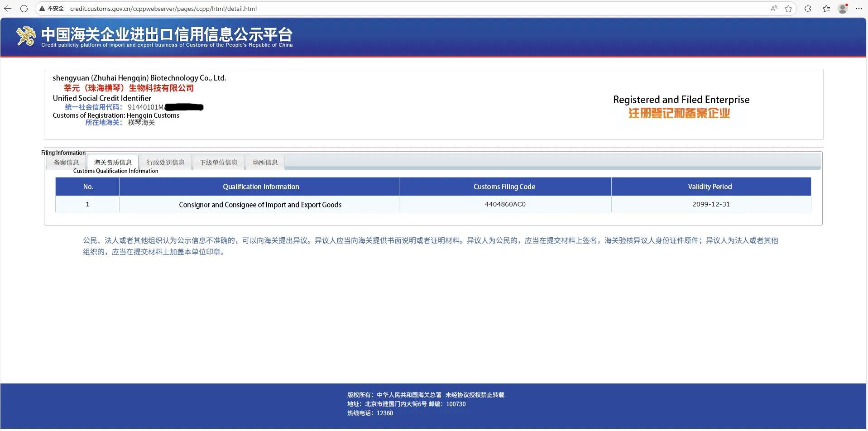Click the browser back arrow
Screen dimensions: 868x431
pyautogui.click(x=8, y=9)
